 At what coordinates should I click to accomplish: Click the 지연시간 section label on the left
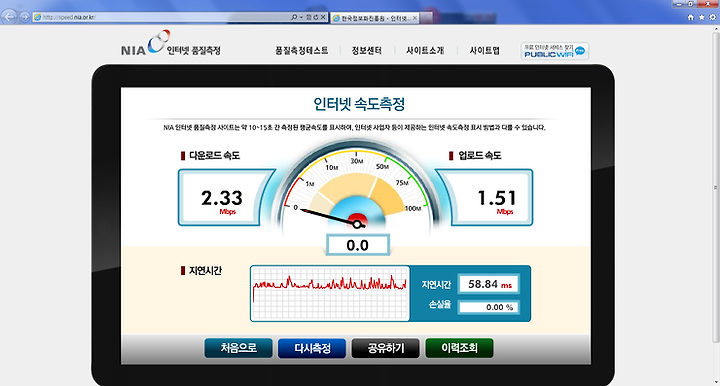coord(205,271)
